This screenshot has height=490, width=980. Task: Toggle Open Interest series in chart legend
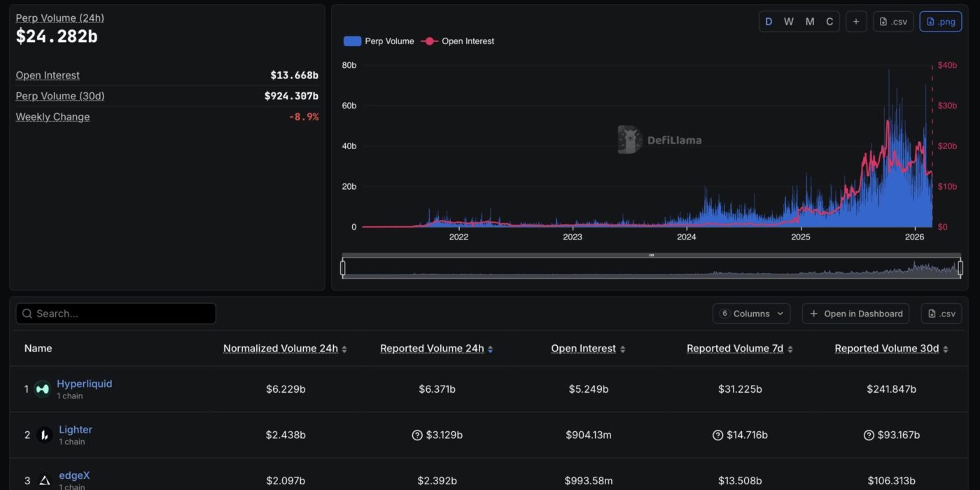(x=458, y=41)
